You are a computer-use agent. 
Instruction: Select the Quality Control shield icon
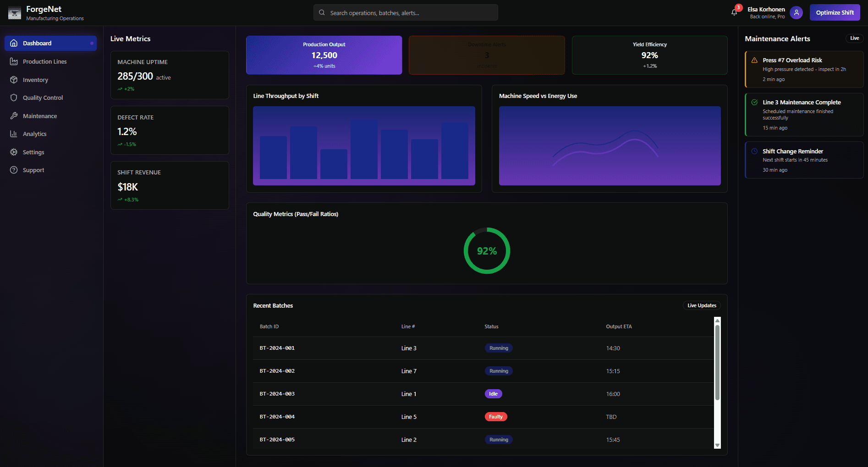pos(14,98)
